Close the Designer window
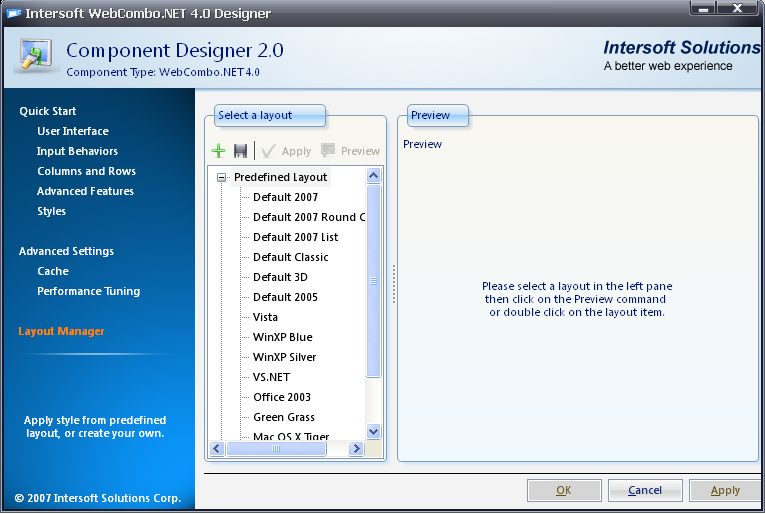The image size is (765, 514). pyautogui.click(x=738, y=8)
